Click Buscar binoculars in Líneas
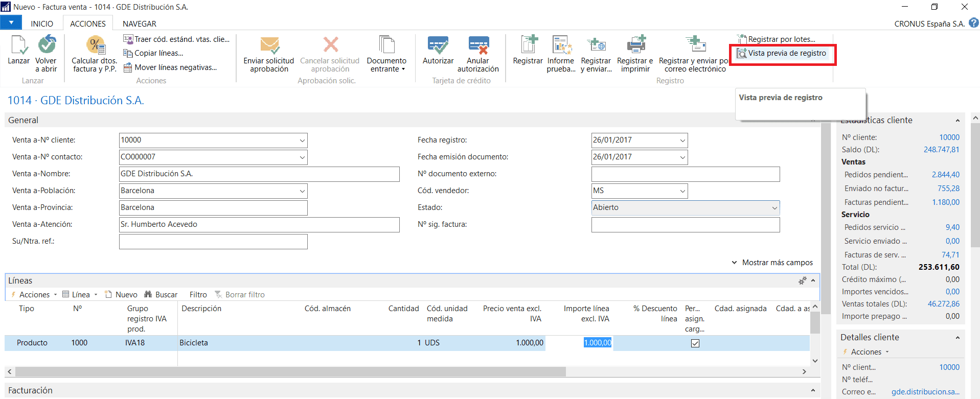 pyautogui.click(x=161, y=295)
